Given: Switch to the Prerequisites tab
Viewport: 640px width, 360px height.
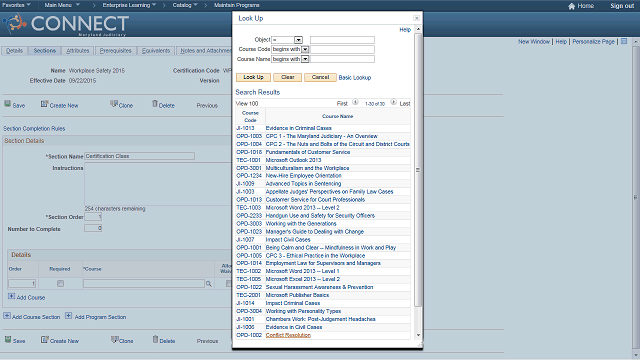Looking at the screenshot, I should coord(116,51).
